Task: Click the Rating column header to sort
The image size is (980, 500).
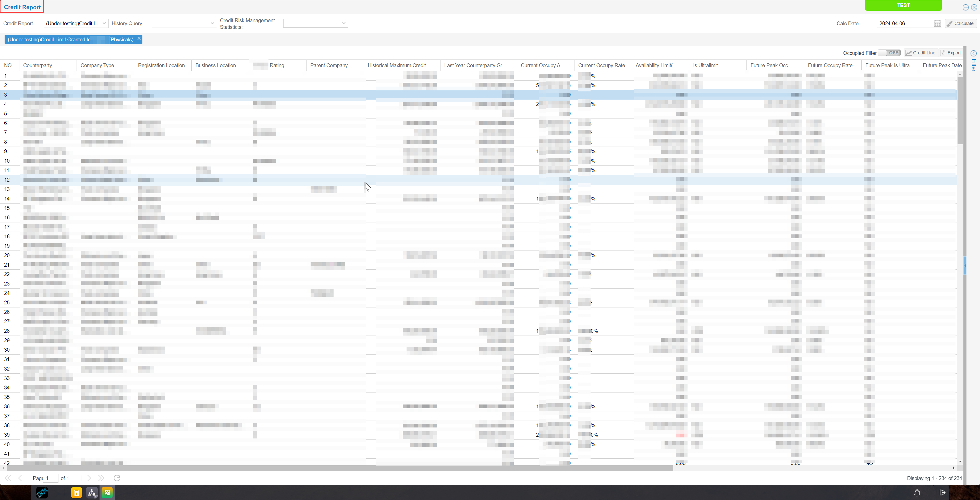Action: click(277, 65)
